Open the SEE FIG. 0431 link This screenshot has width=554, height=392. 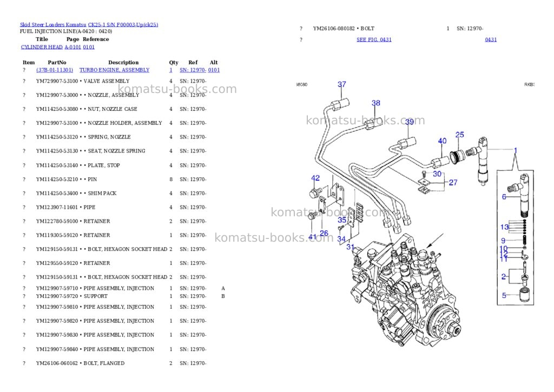(374, 39)
